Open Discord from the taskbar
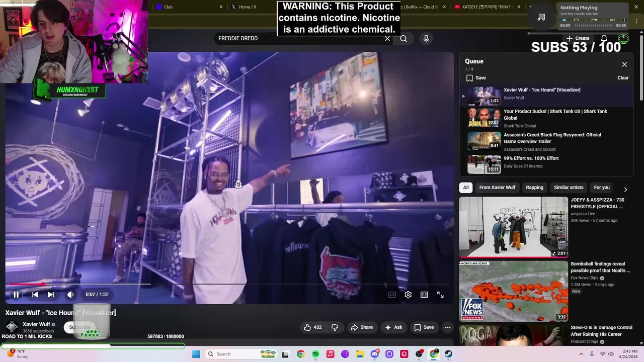644x362 pixels. pos(374,354)
